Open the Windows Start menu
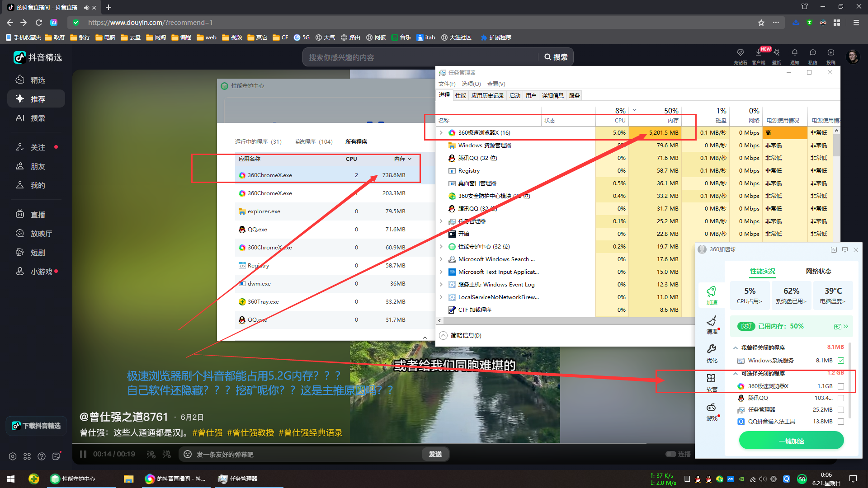The image size is (868, 488). point(11,479)
